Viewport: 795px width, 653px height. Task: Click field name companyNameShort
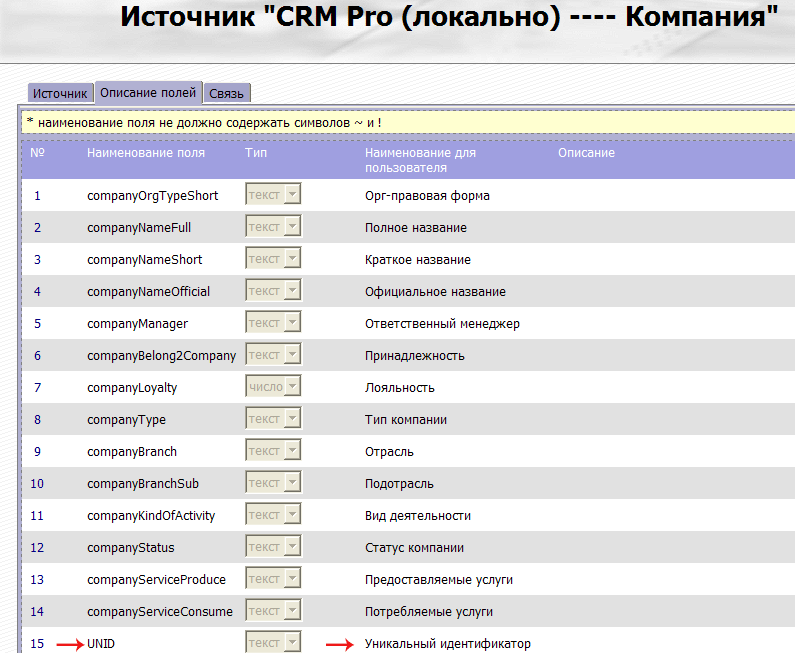pyautogui.click(x=144, y=260)
